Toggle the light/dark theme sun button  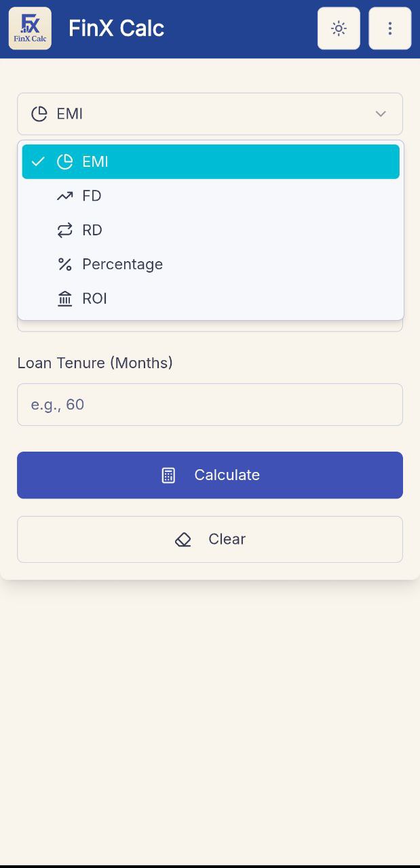339,28
